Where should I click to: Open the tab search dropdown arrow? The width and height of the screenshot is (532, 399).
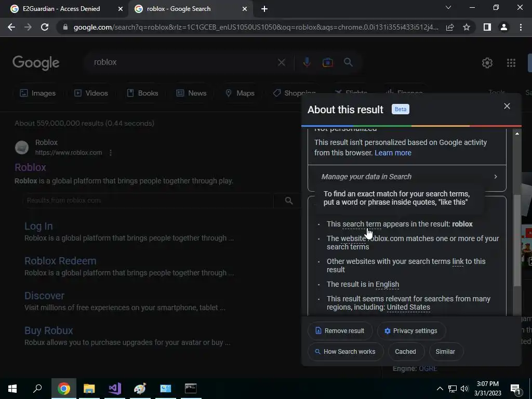[448, 7]
